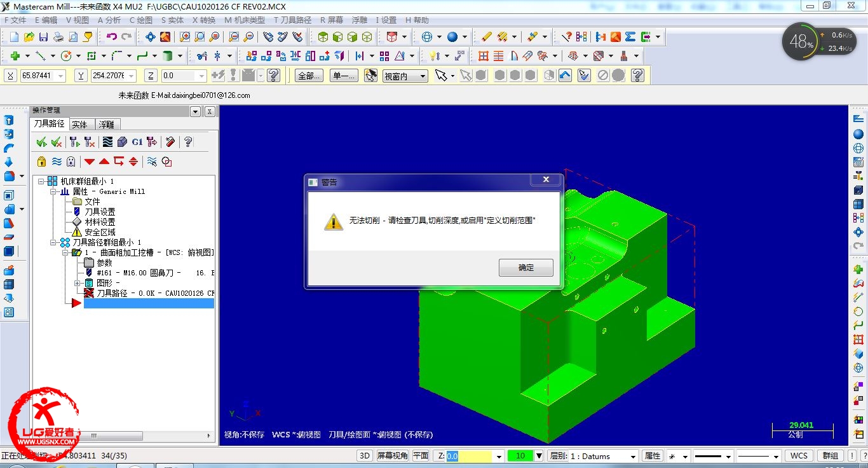The height and width of the screenshot is (468, 868).
Task: Click the WCS status bar button
Action: tap(799, 456)
